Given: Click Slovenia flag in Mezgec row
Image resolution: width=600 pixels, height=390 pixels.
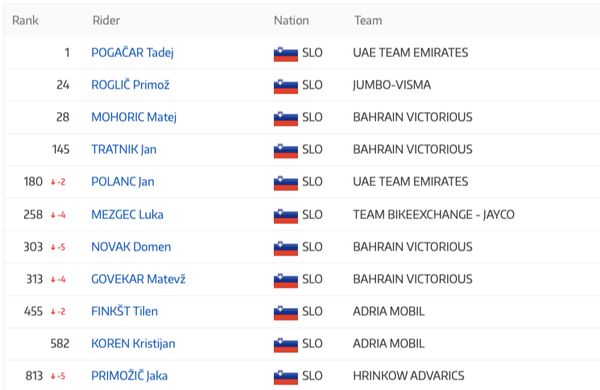Looking at the screenshot, I should [x=285, y=216].
